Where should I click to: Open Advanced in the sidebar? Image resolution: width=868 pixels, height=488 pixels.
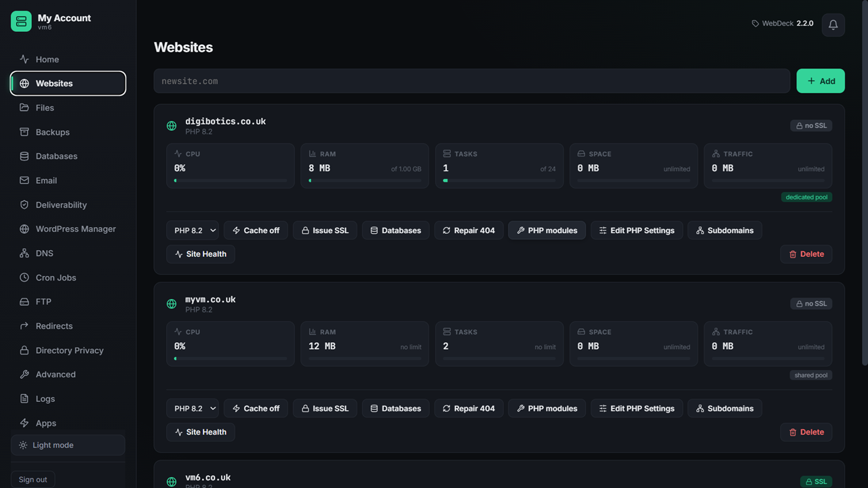[x=68, y=374]
